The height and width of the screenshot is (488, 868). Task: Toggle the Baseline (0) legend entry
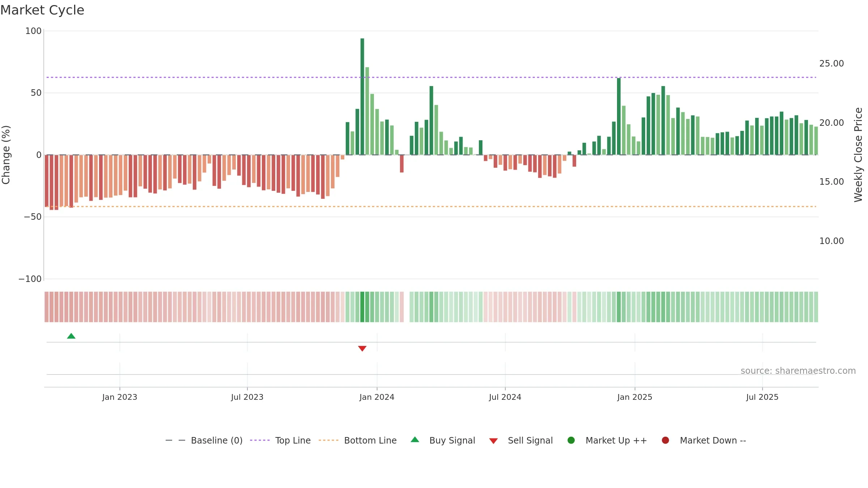[204, 441]
